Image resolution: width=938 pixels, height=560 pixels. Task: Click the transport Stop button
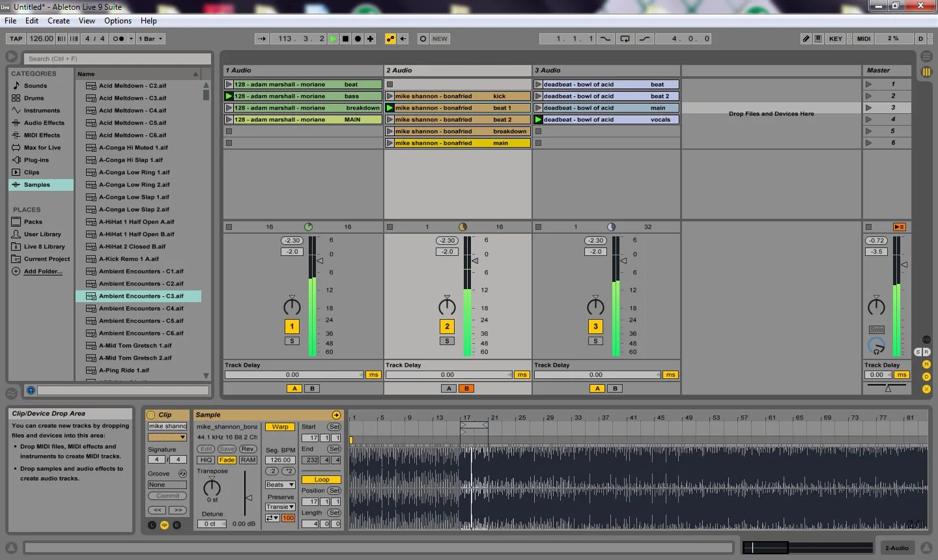(x=346, y=38)
